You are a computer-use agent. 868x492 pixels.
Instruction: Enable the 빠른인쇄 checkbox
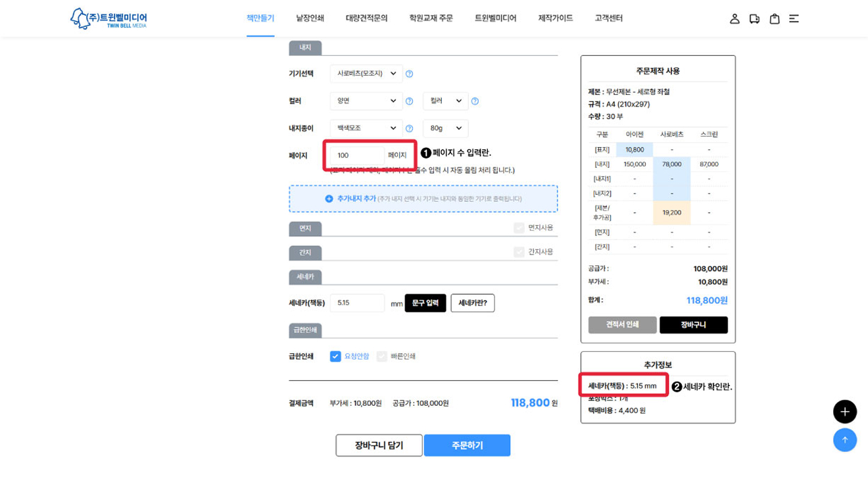click(381, 357)
